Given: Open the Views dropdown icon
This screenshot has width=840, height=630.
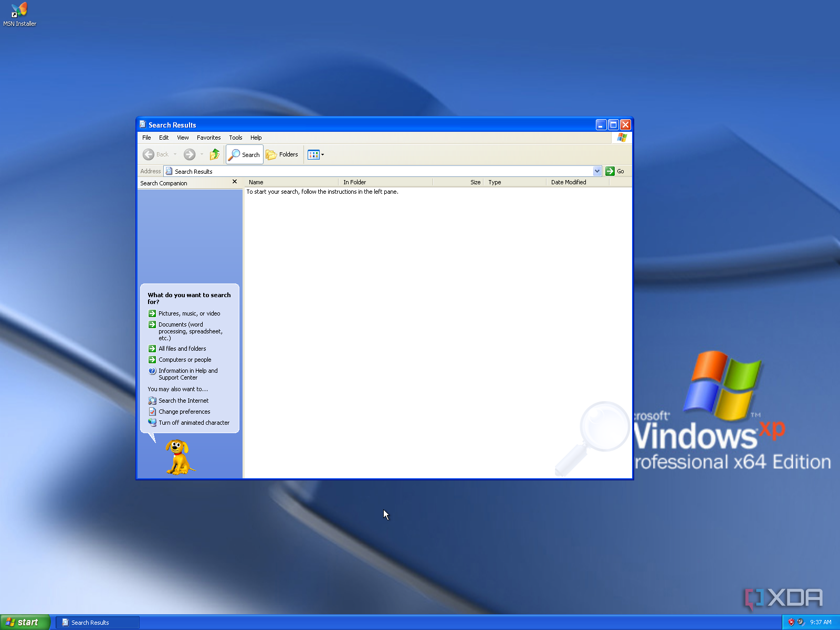Looking at the screenshot, I should [316, 154].
